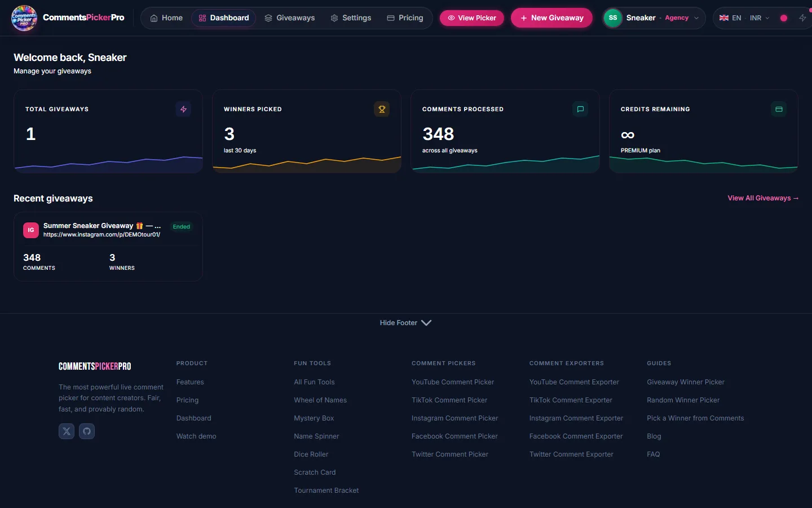Click the Instagram URL under Summer Sneaker Giveaway
812x508 pixels.
(101, 235)
